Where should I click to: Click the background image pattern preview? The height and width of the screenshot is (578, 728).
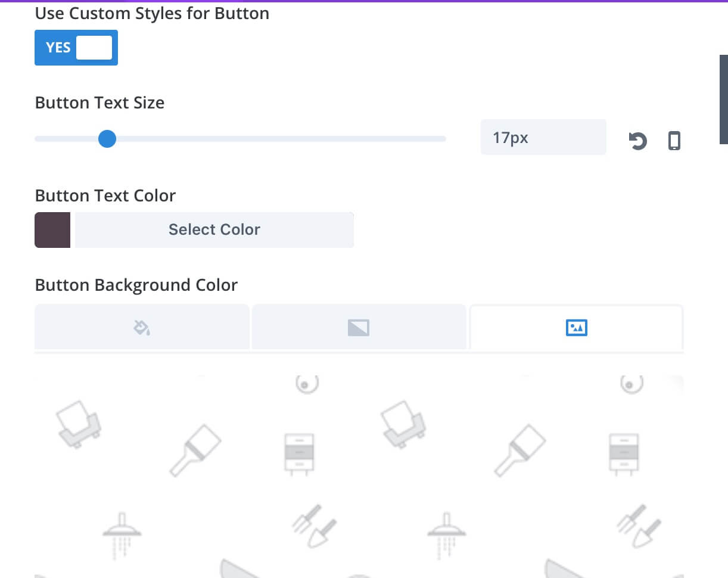tap(359, 477)
